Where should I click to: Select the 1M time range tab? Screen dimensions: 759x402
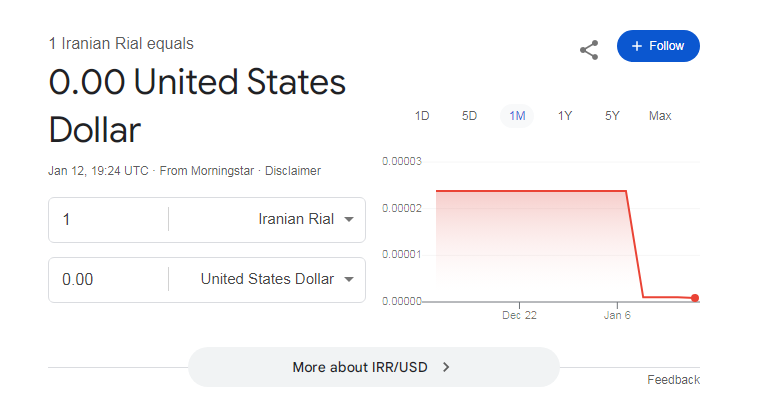(517, 116)
